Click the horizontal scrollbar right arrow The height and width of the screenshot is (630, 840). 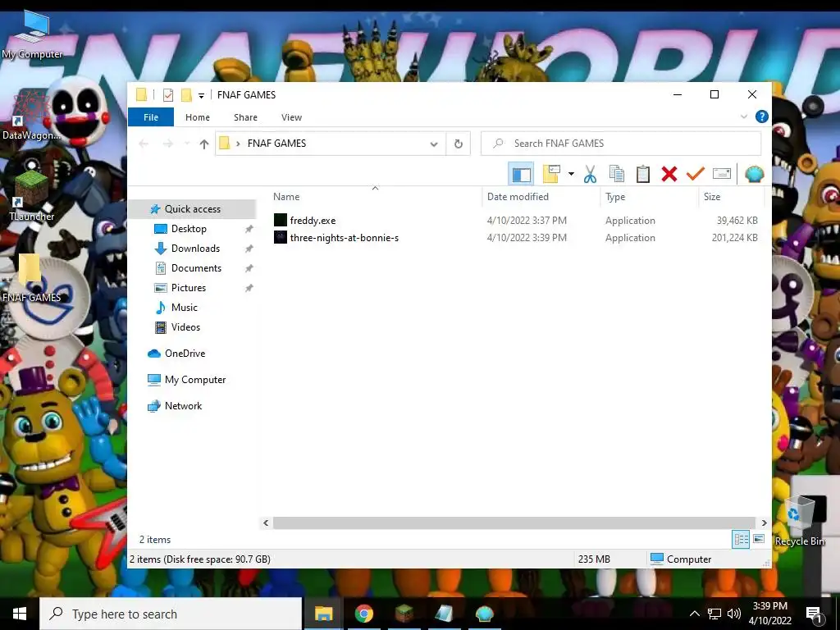coord(764,523)
